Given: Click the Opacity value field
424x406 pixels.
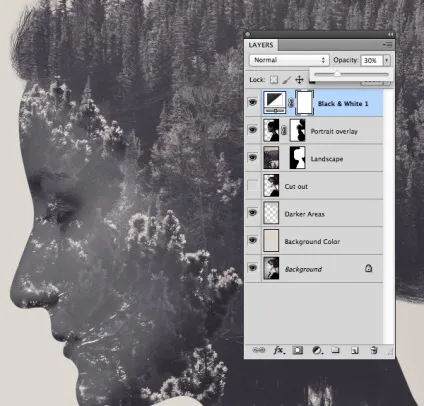Looking at the screenshot, I should pyautogui.click(x=372, y=60).
